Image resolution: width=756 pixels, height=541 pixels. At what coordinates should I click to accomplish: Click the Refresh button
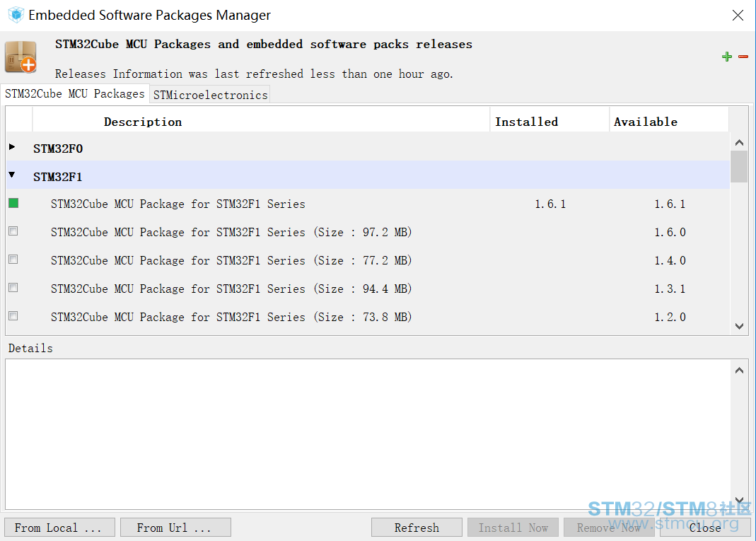pos(417,528)
